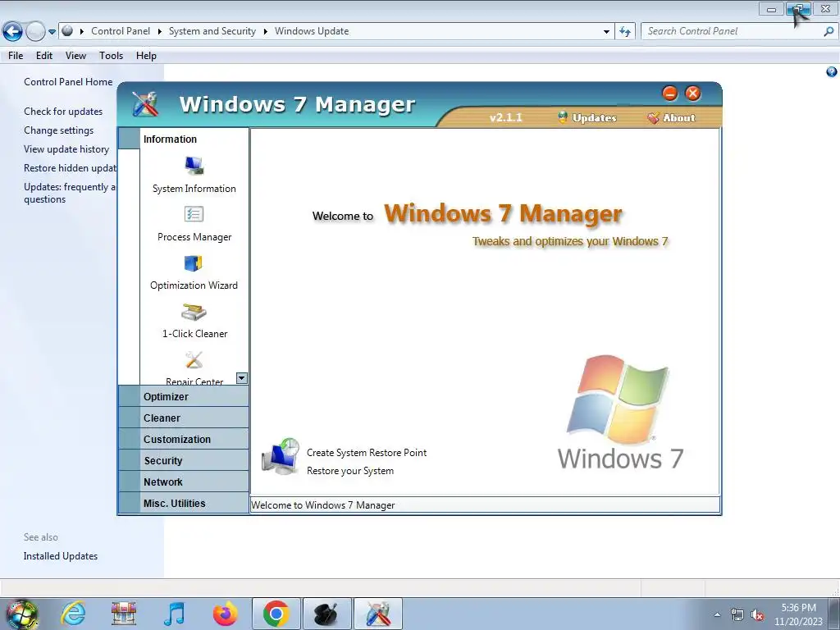Expand the Optimizer section
Image resolution: width=840 pixels, height=630 pixels.
coord(183,396)
